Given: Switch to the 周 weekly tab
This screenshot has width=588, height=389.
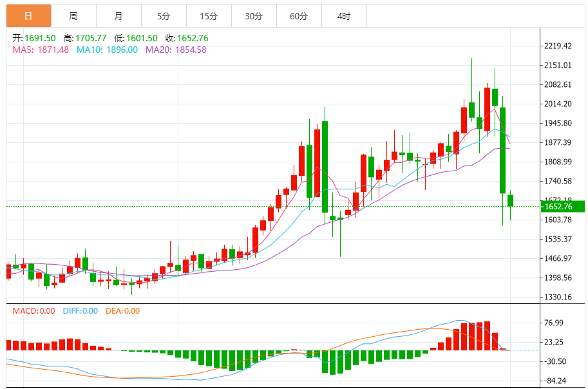Looking at the screenshot, I should 73,16.
